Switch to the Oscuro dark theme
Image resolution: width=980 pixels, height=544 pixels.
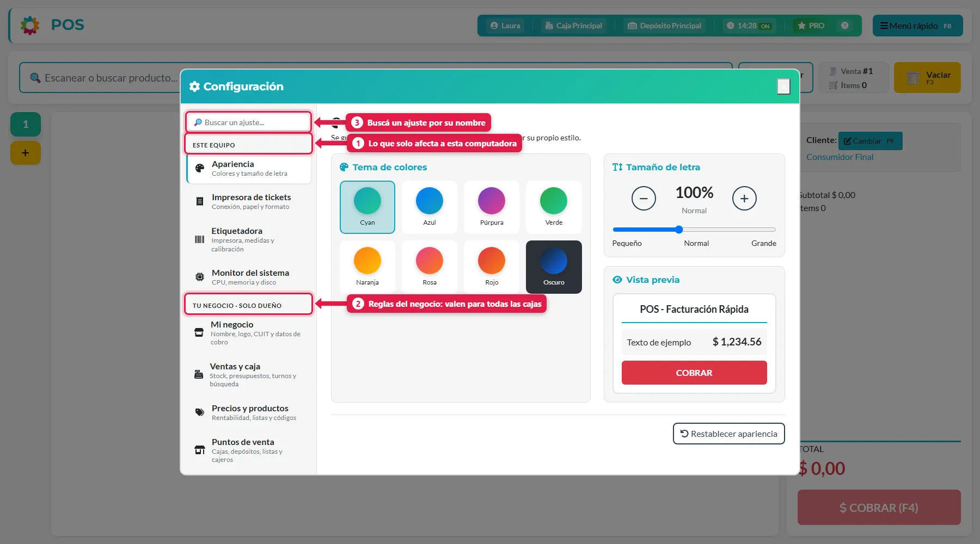coord(554,267)
